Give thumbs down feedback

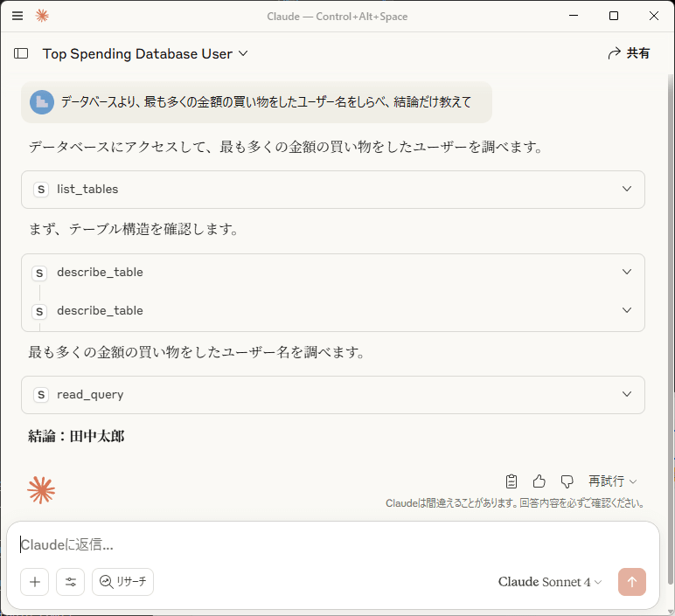click(x=567, y=481)
